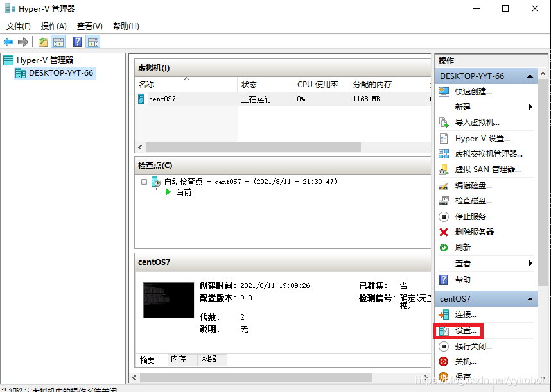
Task: Minimize the Hyper-V 管理器 window
Action: click(x=477, y=8)
